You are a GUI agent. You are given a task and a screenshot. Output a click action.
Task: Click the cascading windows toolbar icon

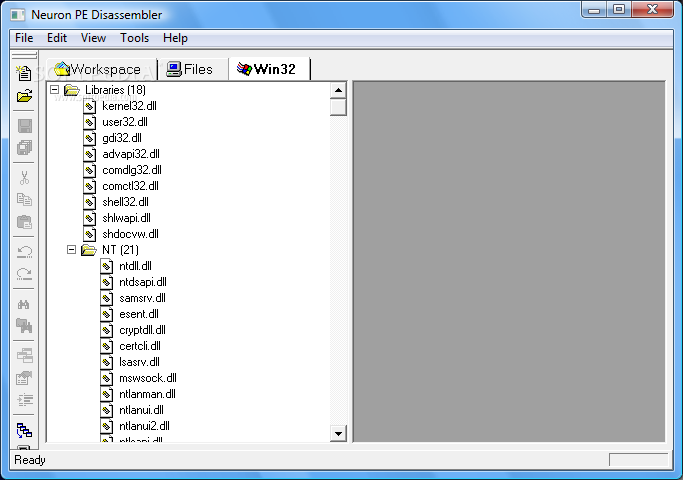tap(24, 355)
